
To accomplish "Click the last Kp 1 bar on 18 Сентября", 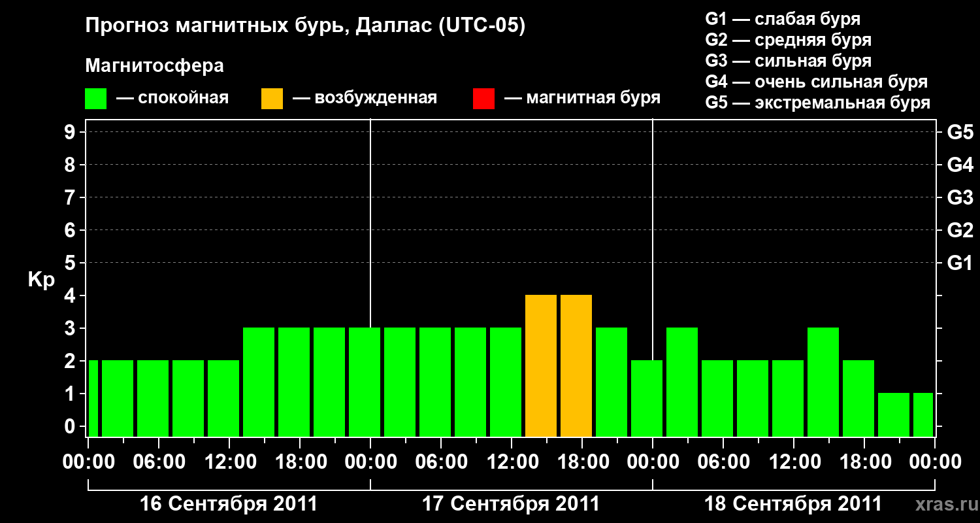I will coord(923,415).
